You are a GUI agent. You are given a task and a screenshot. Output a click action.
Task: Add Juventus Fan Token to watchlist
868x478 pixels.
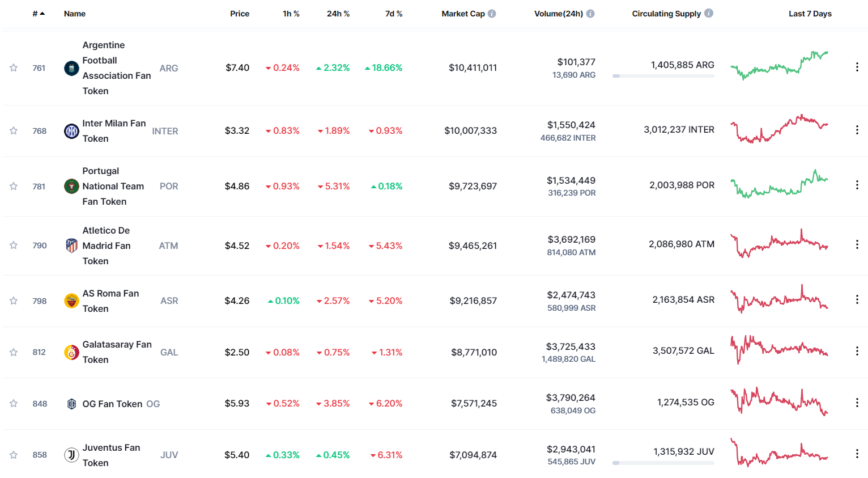[14, 455]
